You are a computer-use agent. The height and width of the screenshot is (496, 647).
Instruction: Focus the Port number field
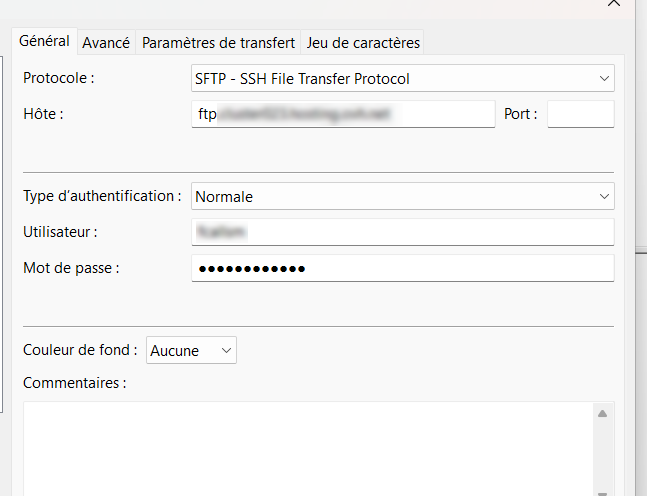580,114
